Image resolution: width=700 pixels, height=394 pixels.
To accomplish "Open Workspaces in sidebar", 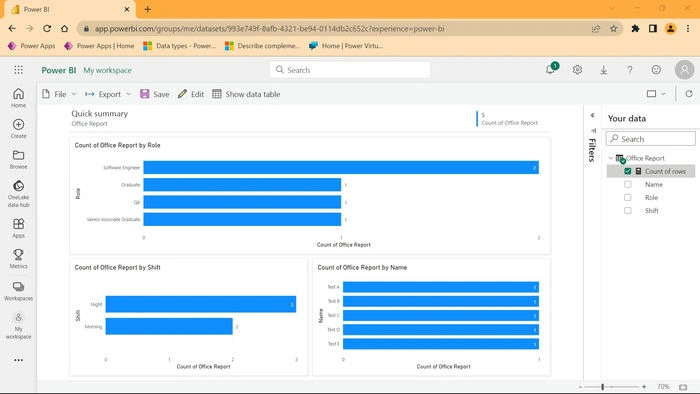I will click(18, 291).
